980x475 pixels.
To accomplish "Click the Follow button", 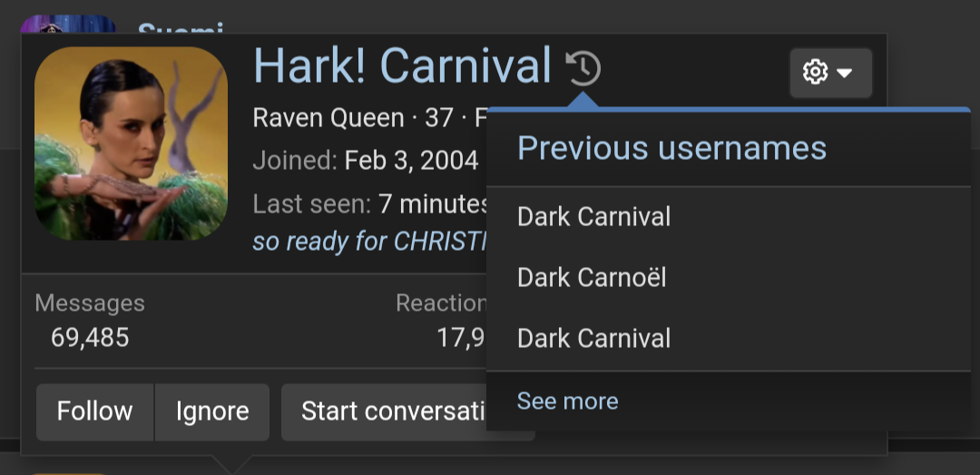I will (94, 411).
